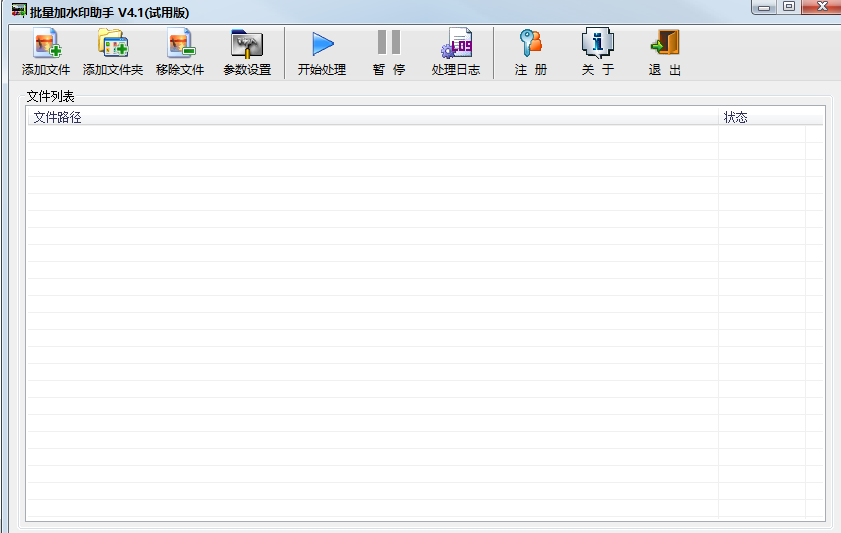
Task: Close the window with the red X button
Action: [823, 7]
